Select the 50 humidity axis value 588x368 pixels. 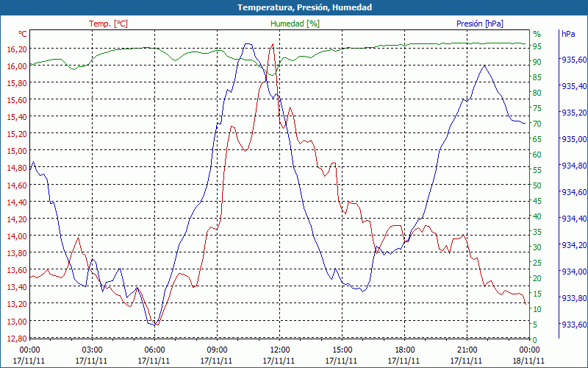point(537,185)
